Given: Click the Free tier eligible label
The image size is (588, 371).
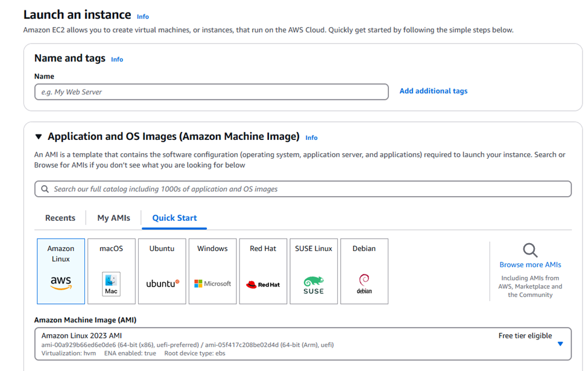Looking at the screenshot, I should pos(525,336).
